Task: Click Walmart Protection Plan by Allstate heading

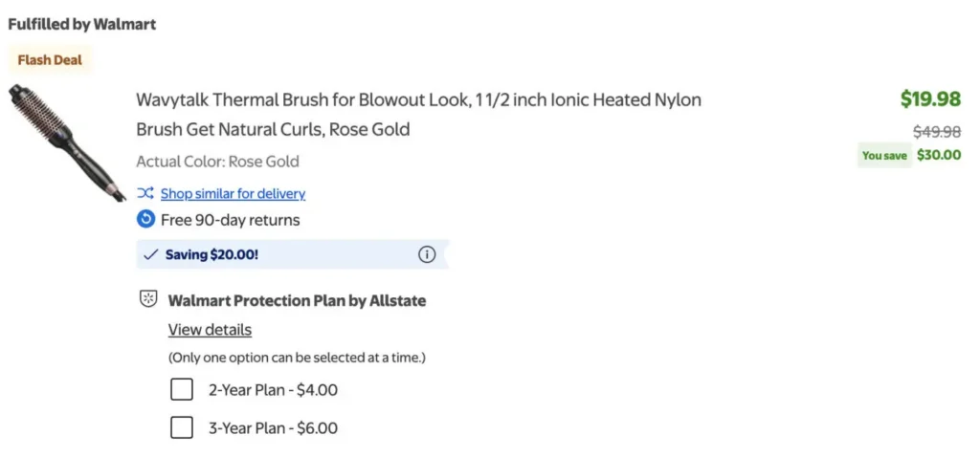Action: (x=297, y=301)
